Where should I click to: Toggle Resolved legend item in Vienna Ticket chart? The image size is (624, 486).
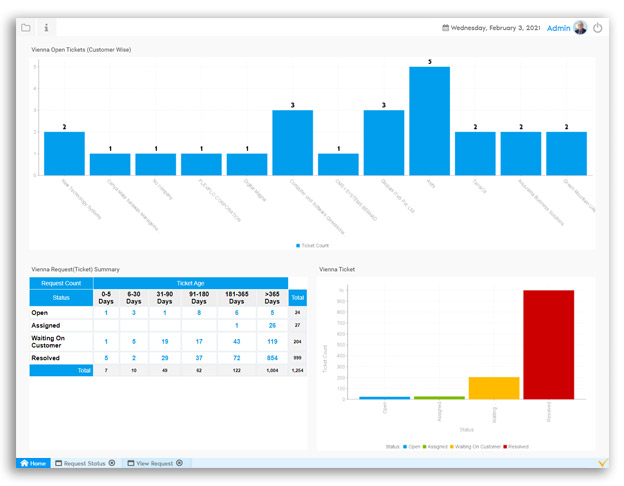point(517,446)
